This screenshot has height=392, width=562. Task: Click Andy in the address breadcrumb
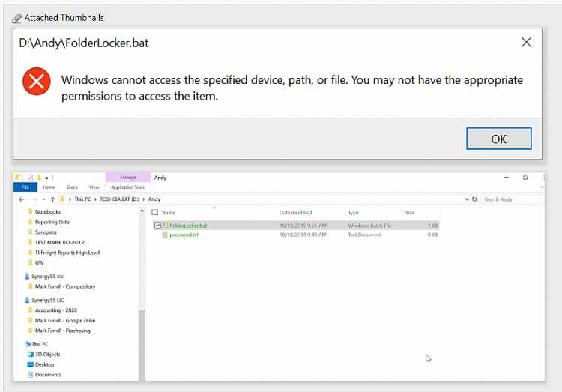[x=154, y=199]
